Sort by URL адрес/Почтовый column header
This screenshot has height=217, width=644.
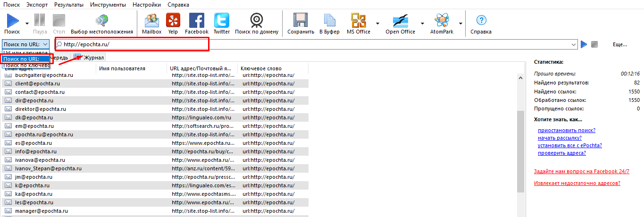click(x=202, y=68)
